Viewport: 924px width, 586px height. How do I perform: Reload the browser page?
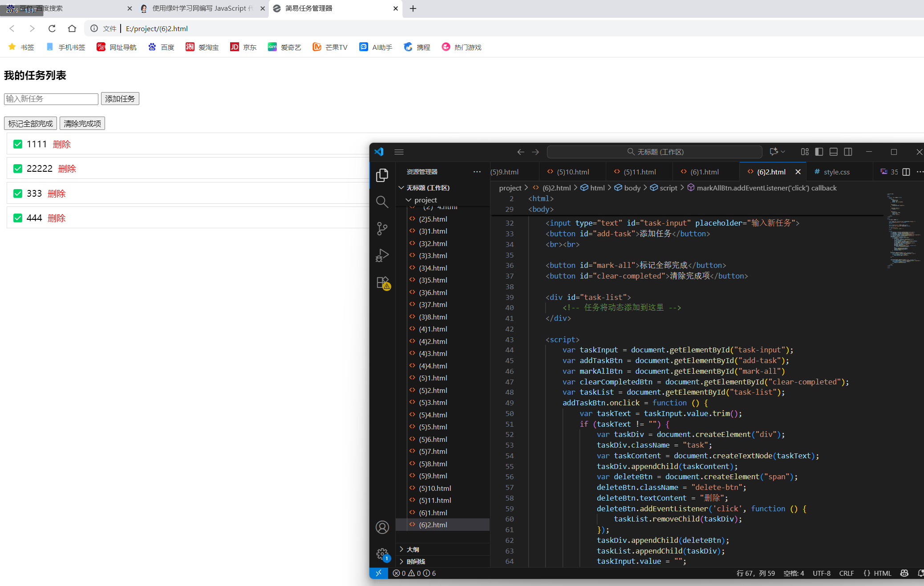(52, 28)
